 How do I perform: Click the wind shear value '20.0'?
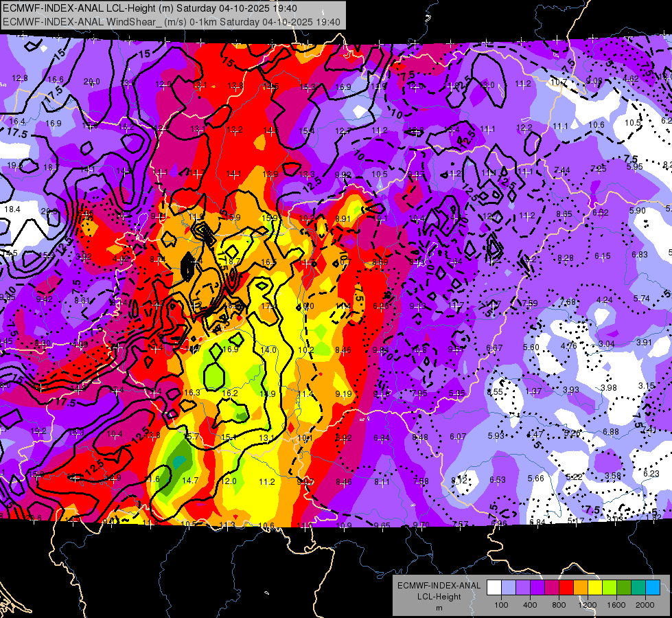(91, 82)
